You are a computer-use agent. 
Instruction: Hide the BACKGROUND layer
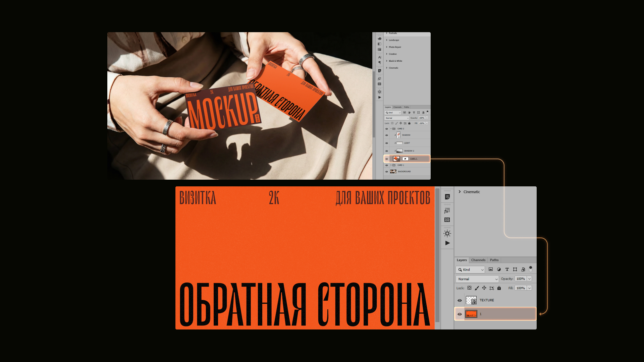(x=387, y=171)
